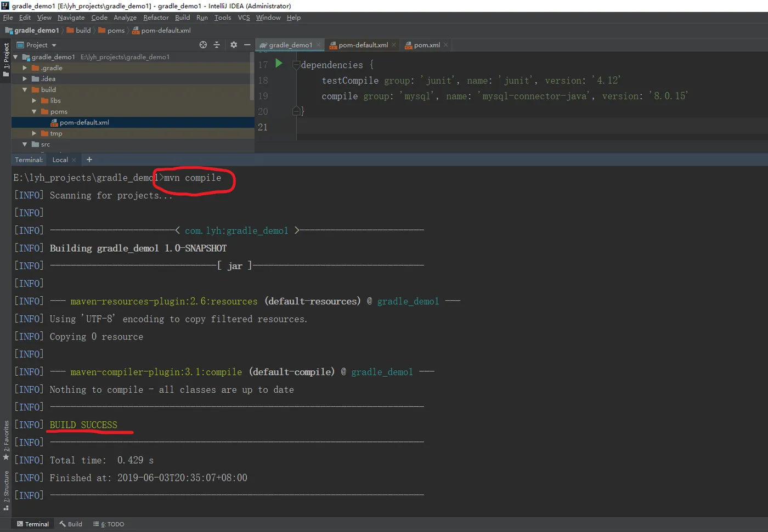
Task: Close the pom.xml editor tab
Action: [445, 45]
